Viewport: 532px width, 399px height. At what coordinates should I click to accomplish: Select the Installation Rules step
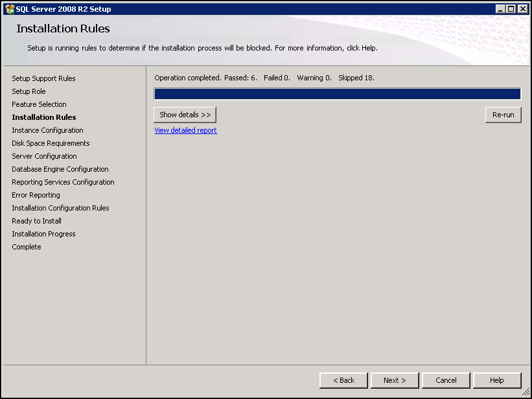[43, 117]
